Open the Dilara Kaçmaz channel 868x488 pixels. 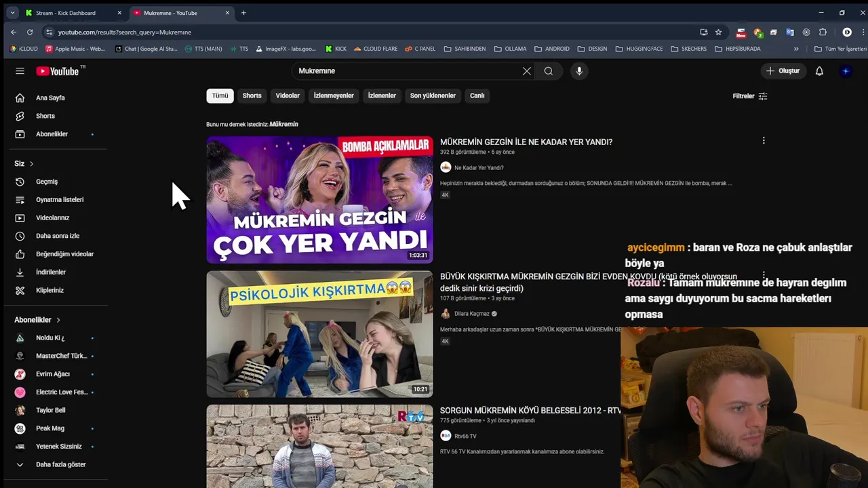(x=472, y=314)
